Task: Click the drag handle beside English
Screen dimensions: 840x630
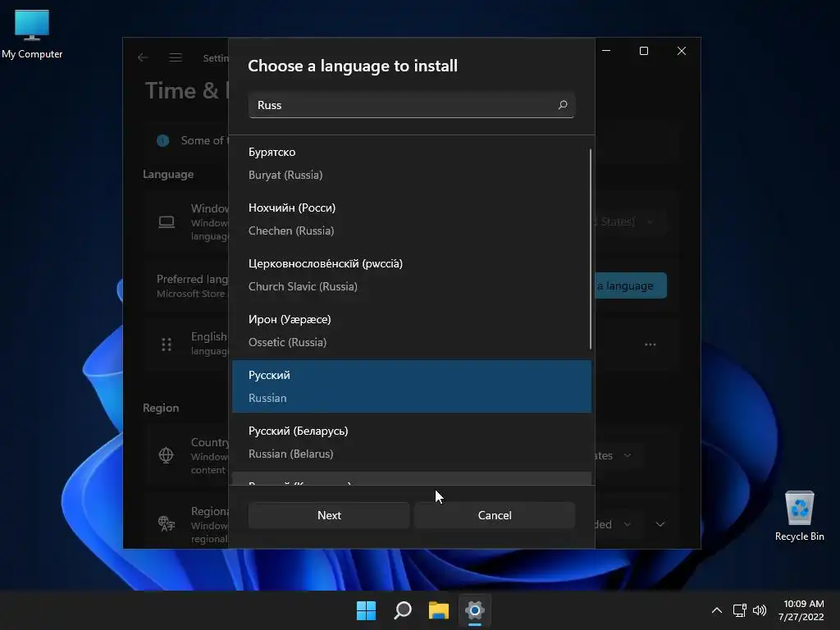Action: (167, 345)
